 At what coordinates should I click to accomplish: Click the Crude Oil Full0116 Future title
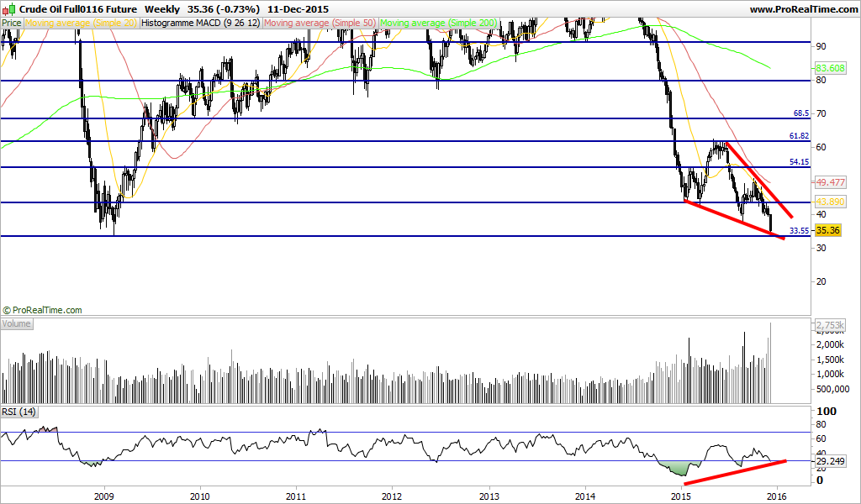tap(78, 9)
